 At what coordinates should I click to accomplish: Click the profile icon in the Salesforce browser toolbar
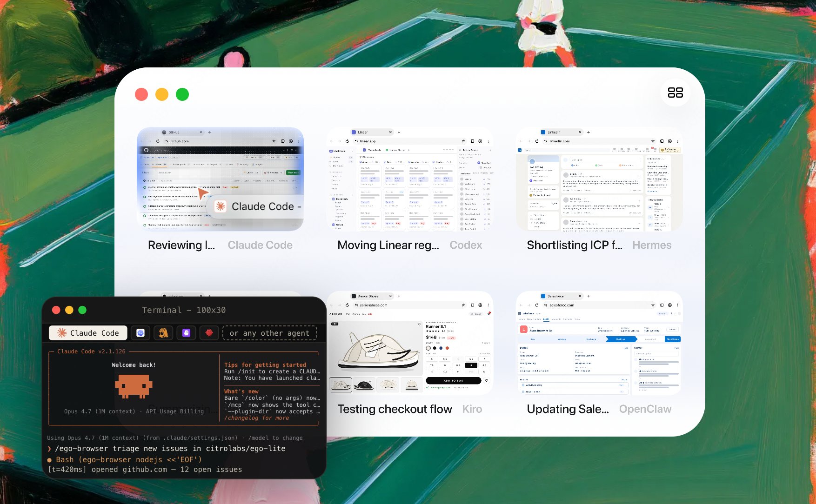coord(670,305)
